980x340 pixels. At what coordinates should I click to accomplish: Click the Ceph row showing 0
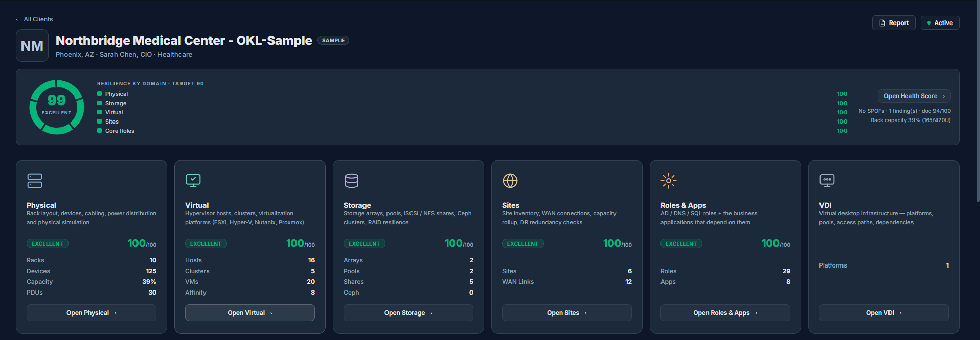tap(408, 293)
